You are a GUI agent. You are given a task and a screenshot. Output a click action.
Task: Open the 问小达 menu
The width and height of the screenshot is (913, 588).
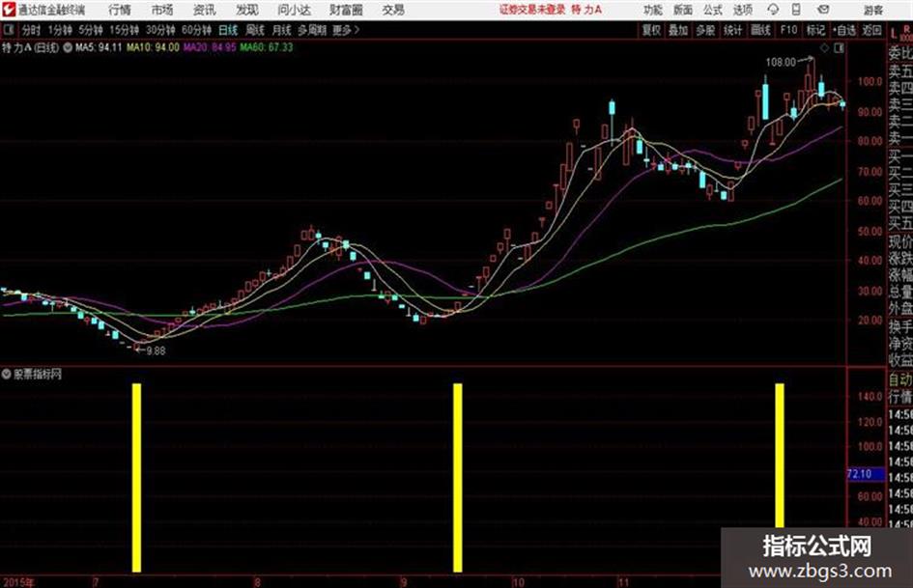tap(294, 10)
